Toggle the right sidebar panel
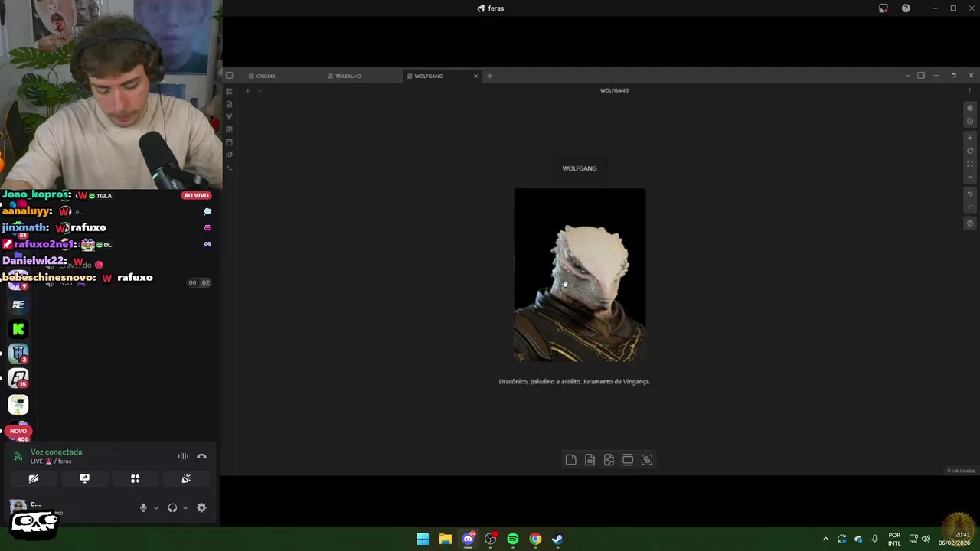 click(x=921, y=76)
